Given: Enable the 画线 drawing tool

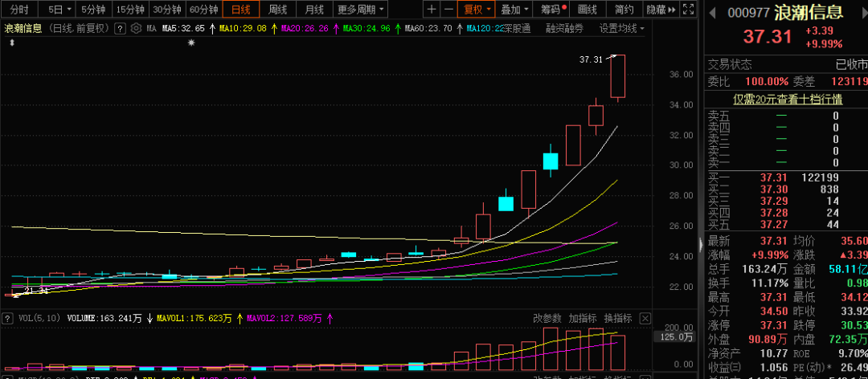Looking at the screenshot, I should [588, 10].
